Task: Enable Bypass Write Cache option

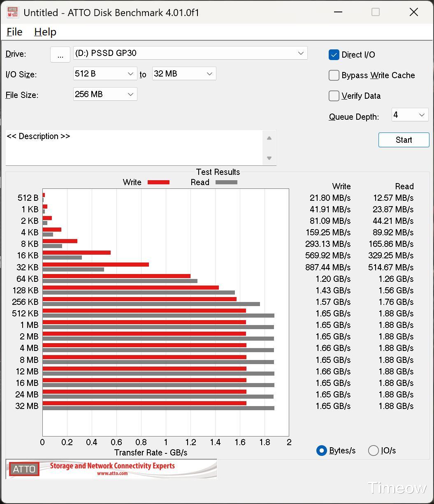Action: pyautogui.click(x=334, y=75)
